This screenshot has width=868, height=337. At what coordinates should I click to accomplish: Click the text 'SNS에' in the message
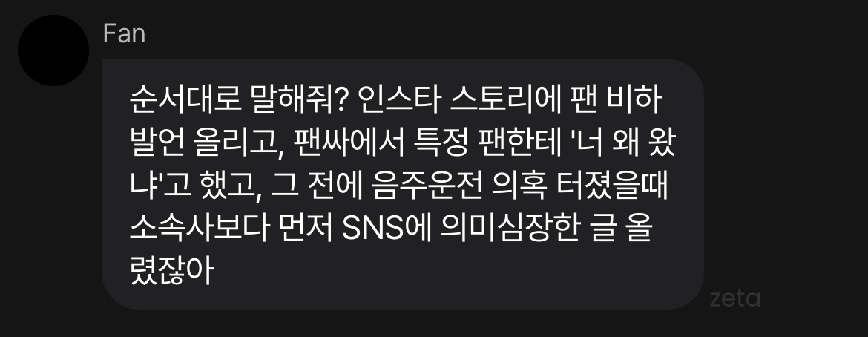point(386,229)
